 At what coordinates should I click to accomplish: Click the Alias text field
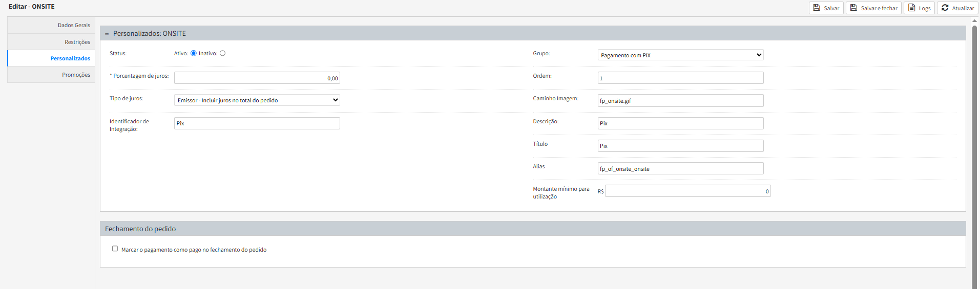tap(680, 168)
